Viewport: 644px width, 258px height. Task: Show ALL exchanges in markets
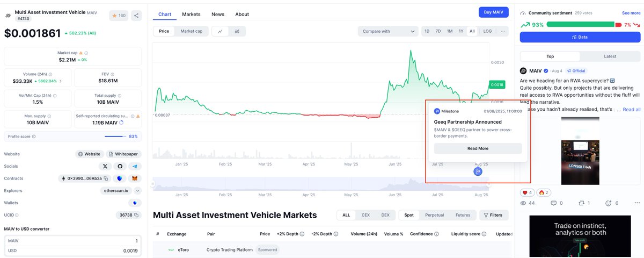point(346,215)
